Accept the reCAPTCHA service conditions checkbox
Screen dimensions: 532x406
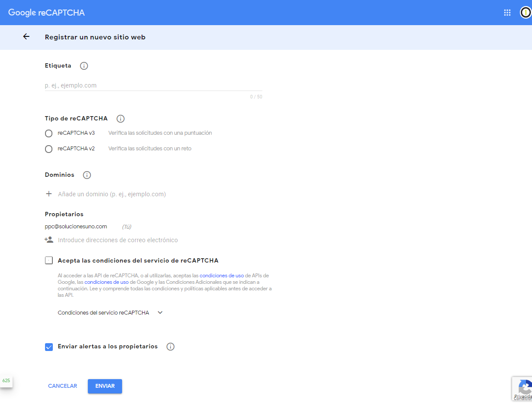coord(49,260)
